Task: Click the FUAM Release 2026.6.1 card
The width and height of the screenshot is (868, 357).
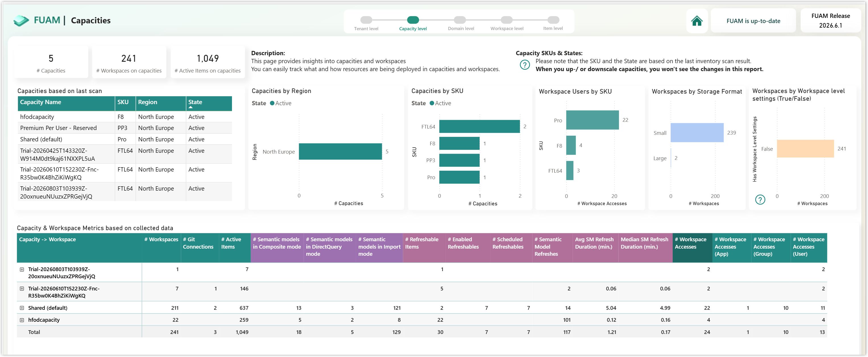Action: [x=830, y=20]
